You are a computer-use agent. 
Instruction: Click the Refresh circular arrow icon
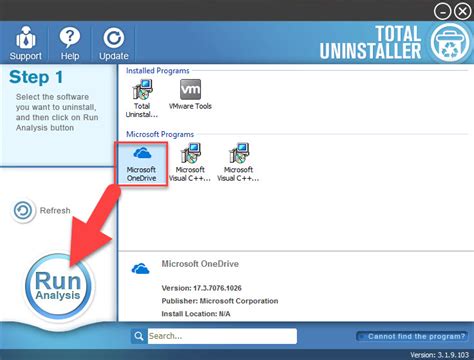23,211
